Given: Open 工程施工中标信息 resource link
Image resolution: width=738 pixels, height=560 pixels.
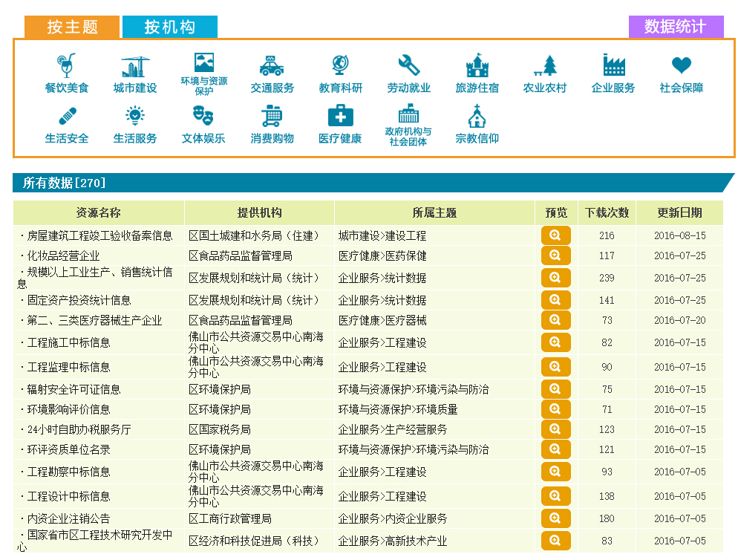Looking at the screenshot, I should pos(68,342).
